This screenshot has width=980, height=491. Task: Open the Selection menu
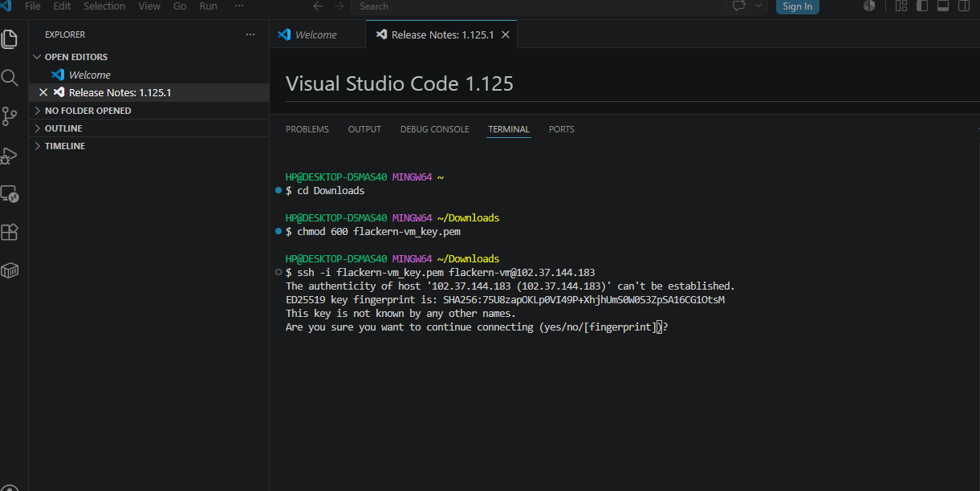(x=104, y=6)
